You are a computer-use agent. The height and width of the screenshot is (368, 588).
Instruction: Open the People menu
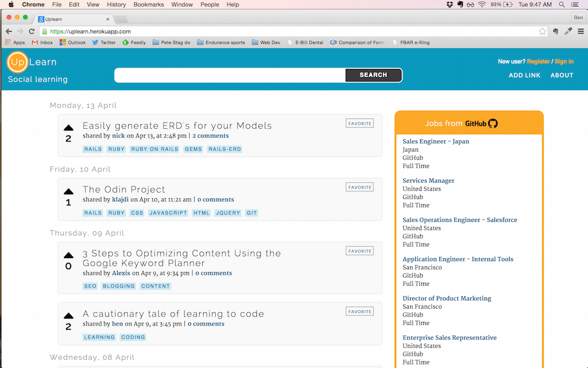coord(210,5)
